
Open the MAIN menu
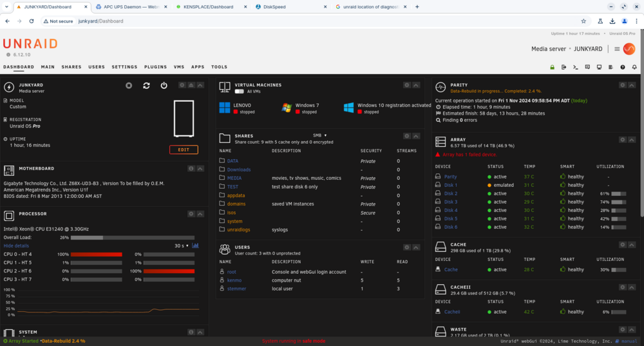pyautogui.click(x=48, y=67)
